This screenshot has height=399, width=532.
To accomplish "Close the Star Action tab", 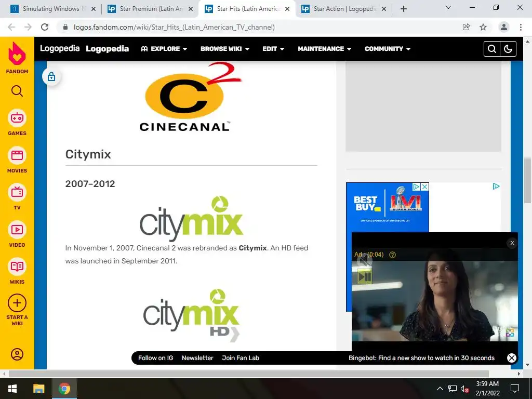I will coord(384,9).
